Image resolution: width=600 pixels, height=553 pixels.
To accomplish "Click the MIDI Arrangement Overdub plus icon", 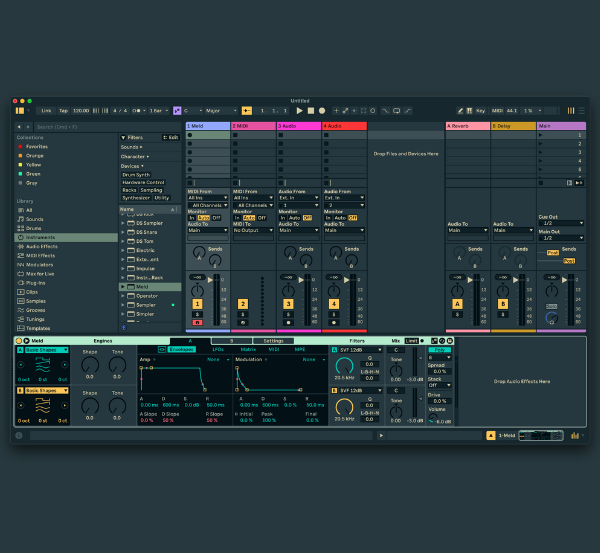I will click(336, 111).
